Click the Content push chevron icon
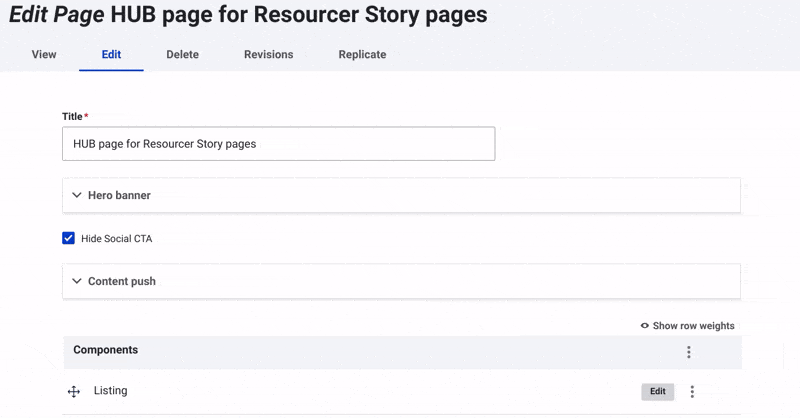800x418 pixels. coord(77,281)
